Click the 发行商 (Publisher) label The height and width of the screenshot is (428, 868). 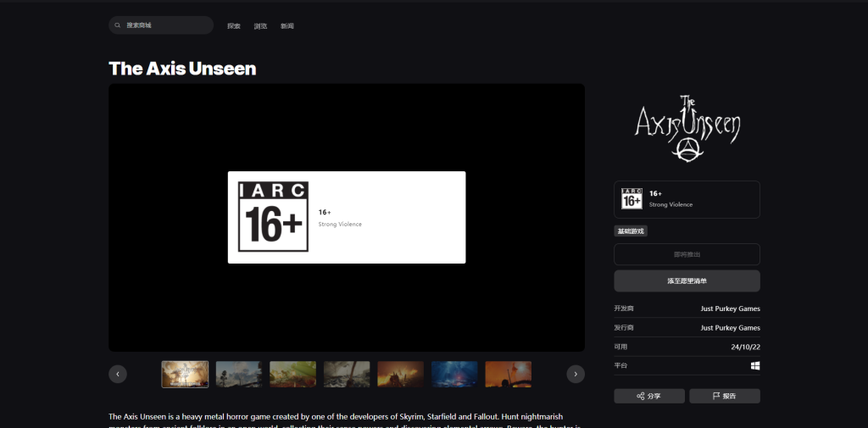point(623,327)
